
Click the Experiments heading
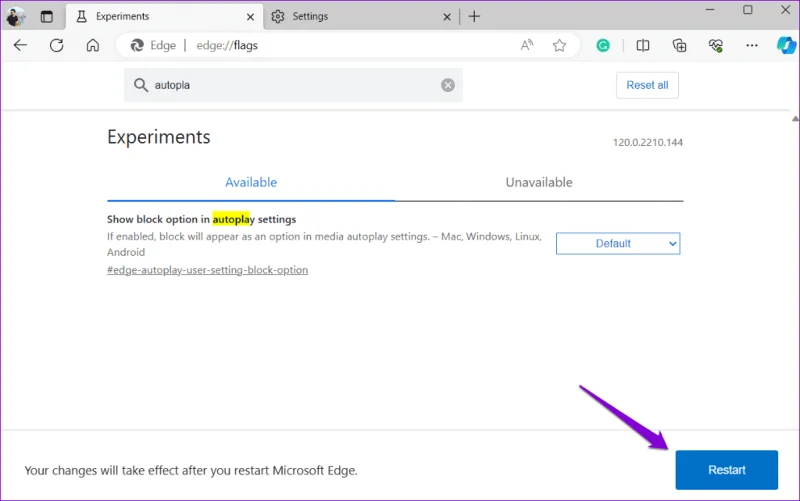pyautogui.click(x=159, y=137)
